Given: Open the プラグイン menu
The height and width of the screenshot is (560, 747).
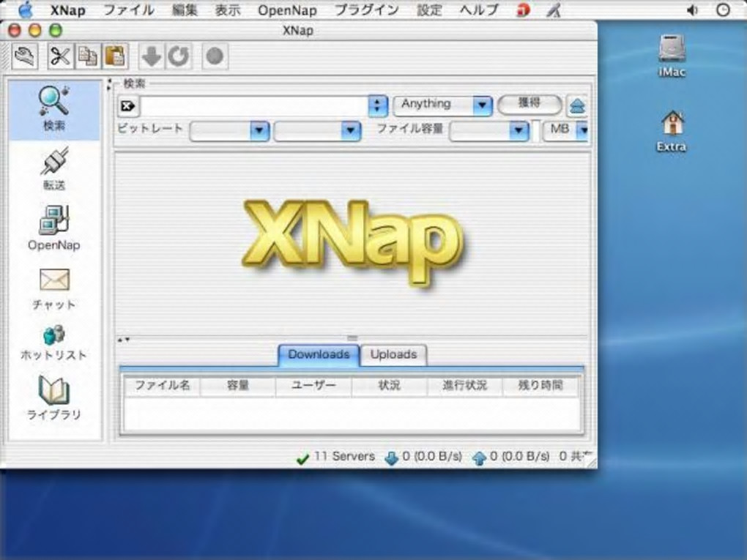Looking at the screenshot, I should click(x=366, y=10).
